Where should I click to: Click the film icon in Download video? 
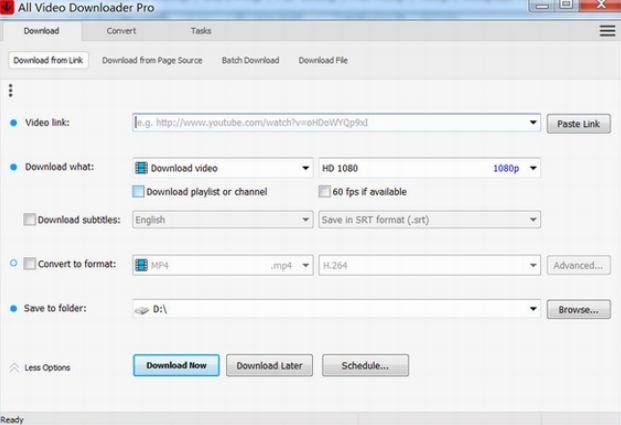(x=141, y=168)
